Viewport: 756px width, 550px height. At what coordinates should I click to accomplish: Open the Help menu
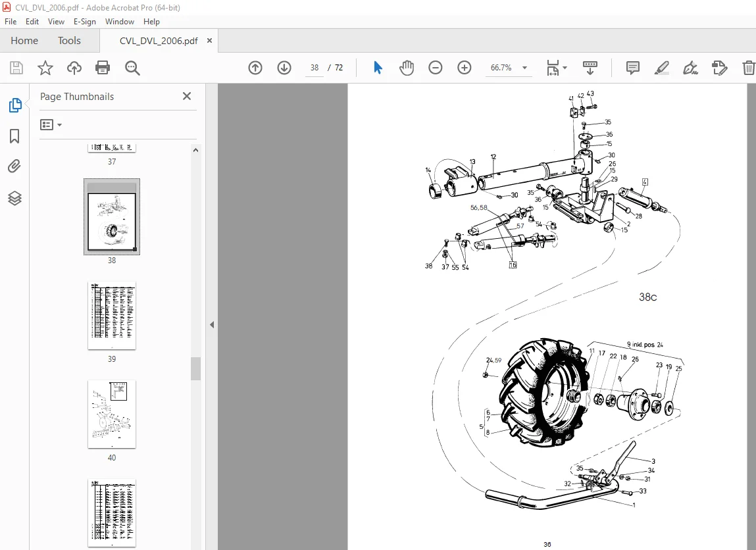click(151, 22)
